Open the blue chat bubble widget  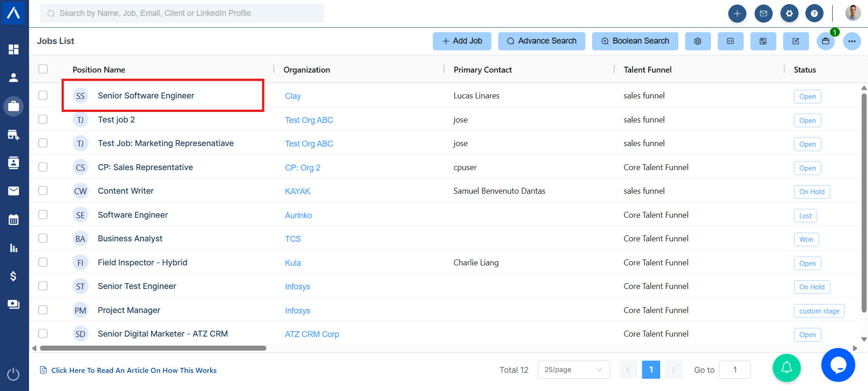[838, 365]
